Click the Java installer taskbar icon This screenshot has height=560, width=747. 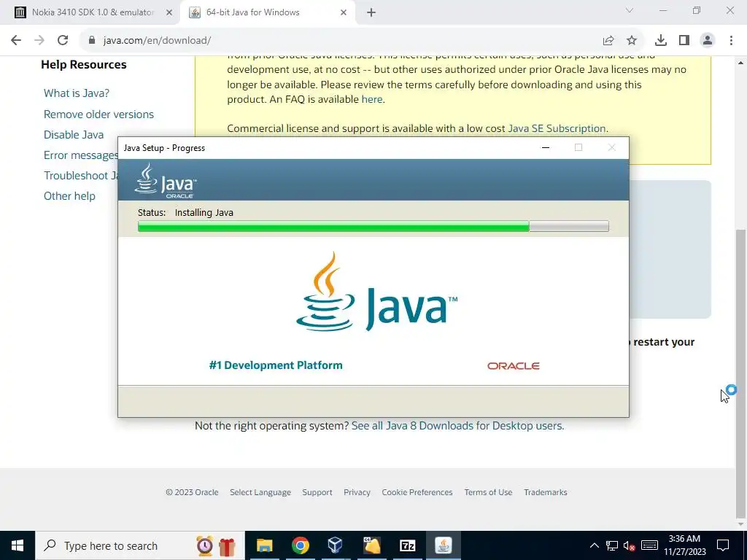[x=443, y=545]
